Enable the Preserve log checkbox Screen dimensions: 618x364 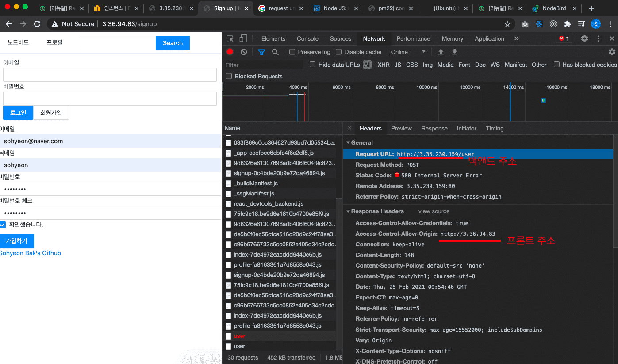point(292,52)
